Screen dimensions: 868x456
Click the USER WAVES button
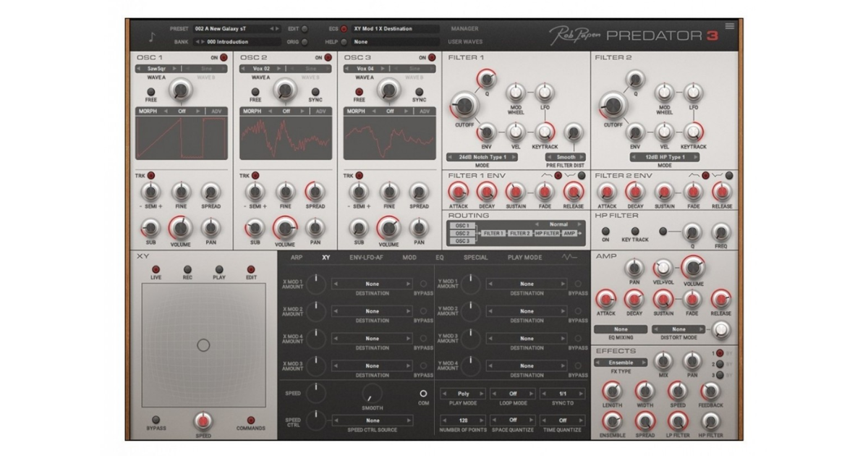[465, 42]
